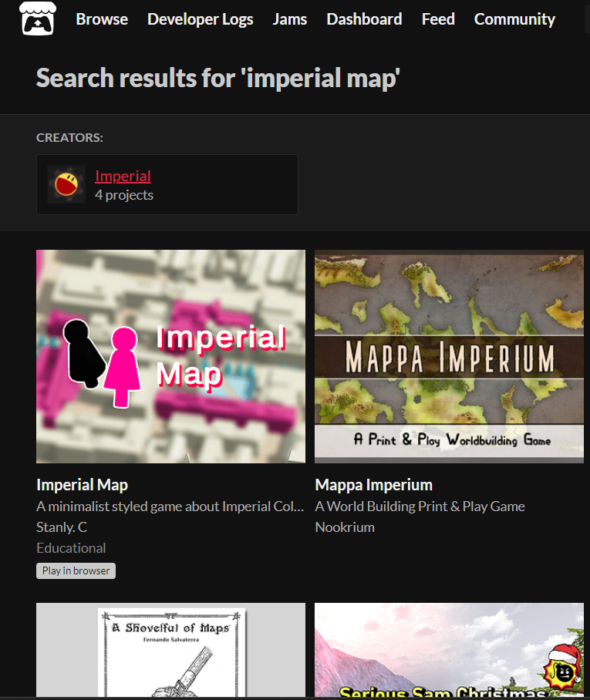Screen dimensions: 590x700
Task: Open the Mappa Imperium title link
Action: coord(373,485)
